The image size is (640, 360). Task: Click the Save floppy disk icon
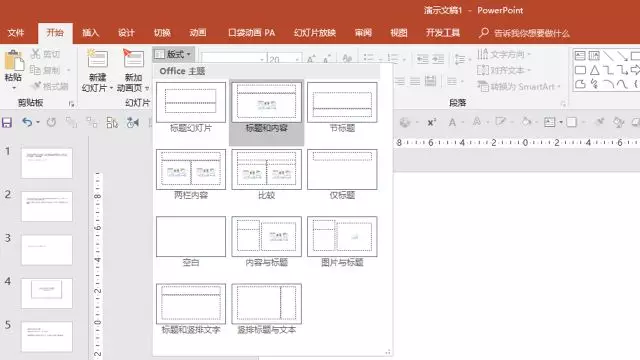7,122
